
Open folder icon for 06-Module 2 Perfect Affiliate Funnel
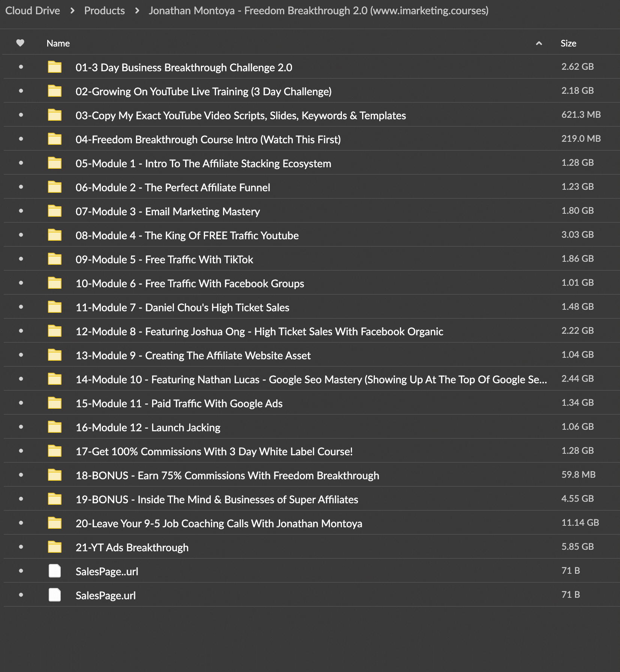click(x=55, y=187)
